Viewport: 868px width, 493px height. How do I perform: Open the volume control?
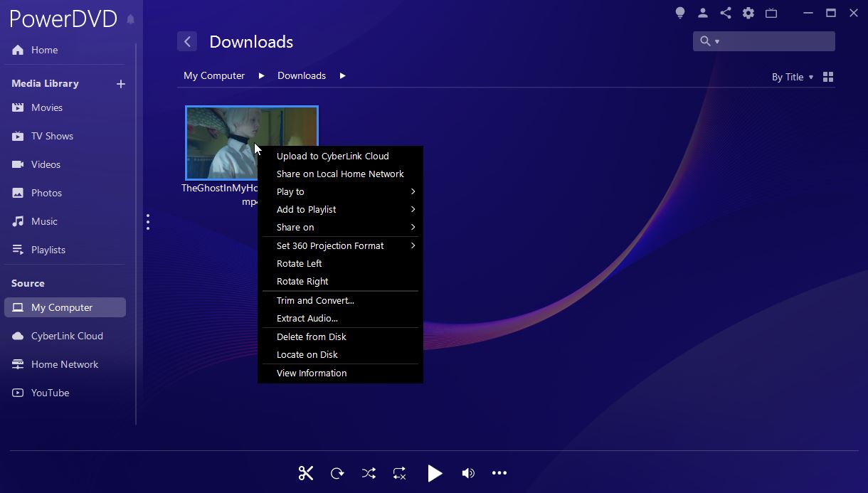468,472
